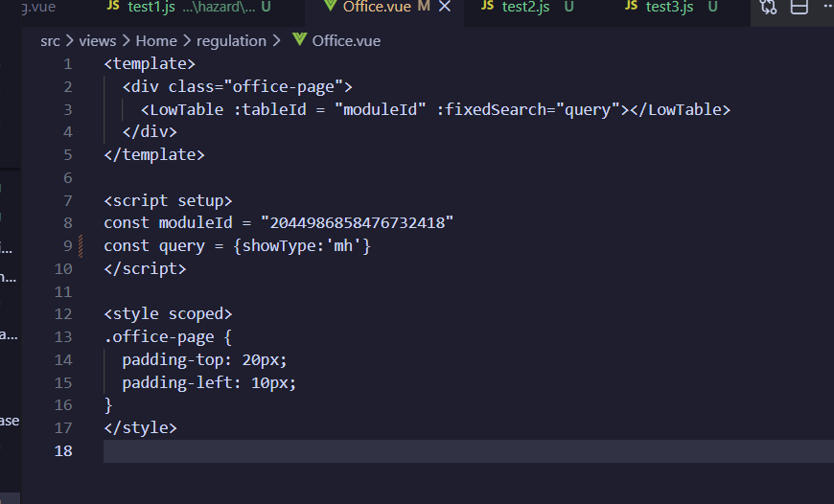Open the Home breadcrumb dropdown

156,41
